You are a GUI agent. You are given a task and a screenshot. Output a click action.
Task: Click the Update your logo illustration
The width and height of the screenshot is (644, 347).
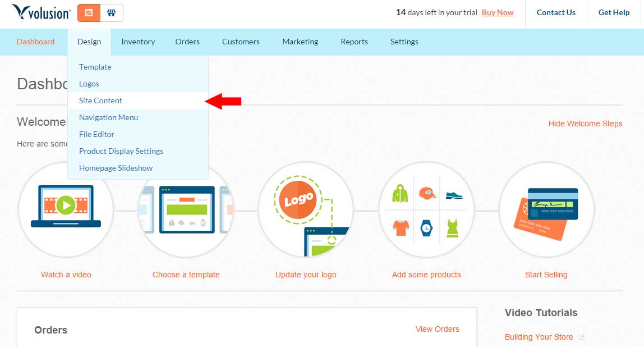click(x=306, y=209)
